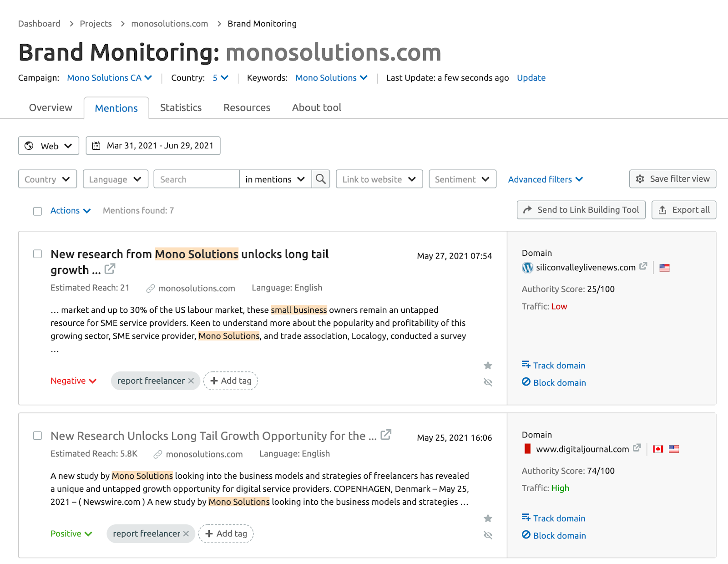The width and height of the screenshot is (728, 564).
Task: Tick the select-all checkbox beside Actions
Action: [37, 211]
